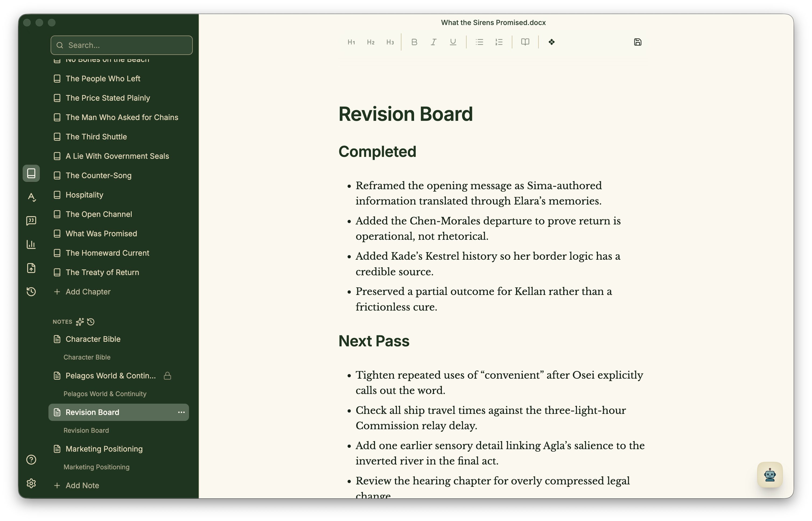The image size is (812, 521).
Task: Open chapter What Was Promised
Action: [118, 233]
